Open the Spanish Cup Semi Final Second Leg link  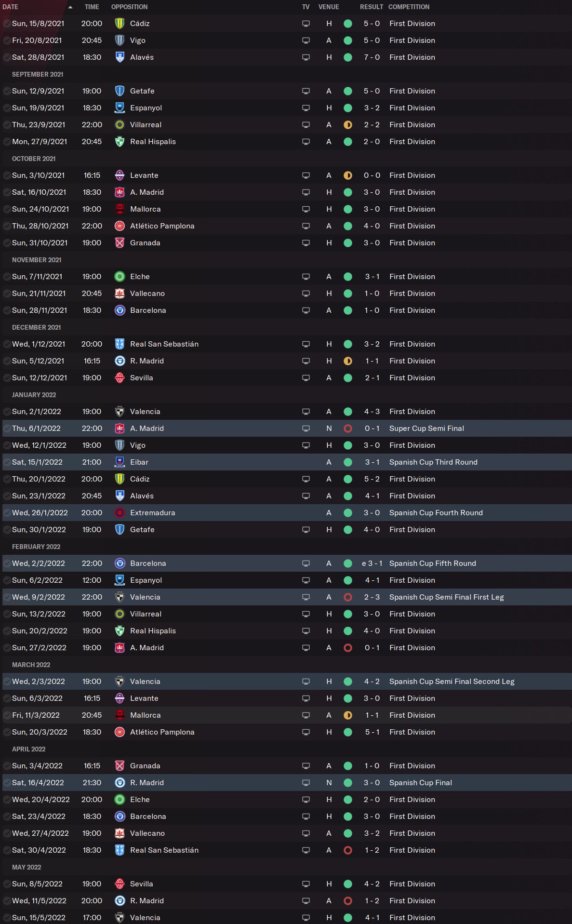(452, 682)
